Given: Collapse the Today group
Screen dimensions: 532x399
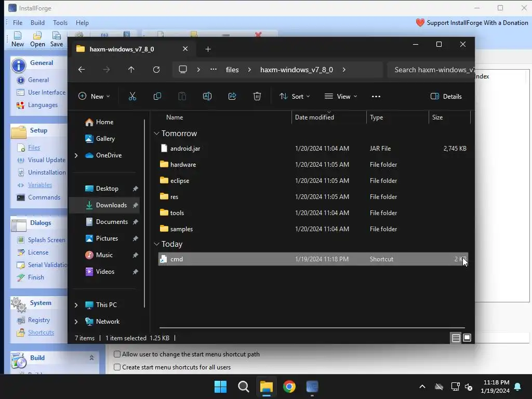Looking at the screenshot, I should click(x=156, y=244).
